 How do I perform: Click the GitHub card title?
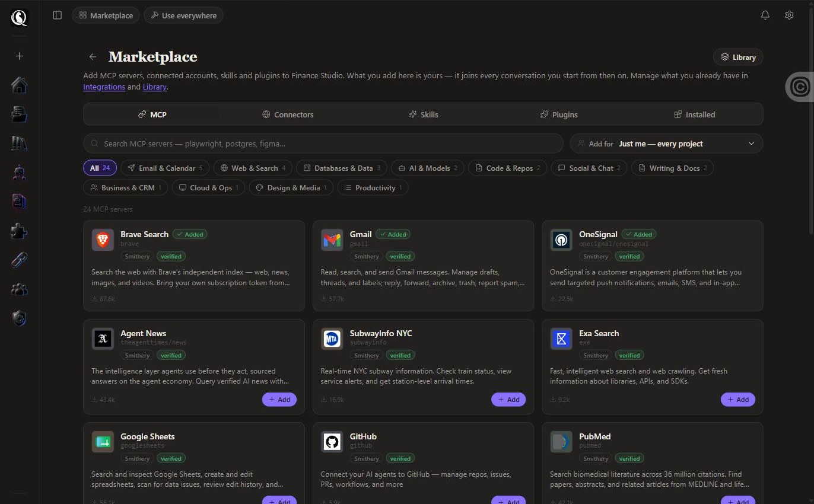[x=363, y=436]
